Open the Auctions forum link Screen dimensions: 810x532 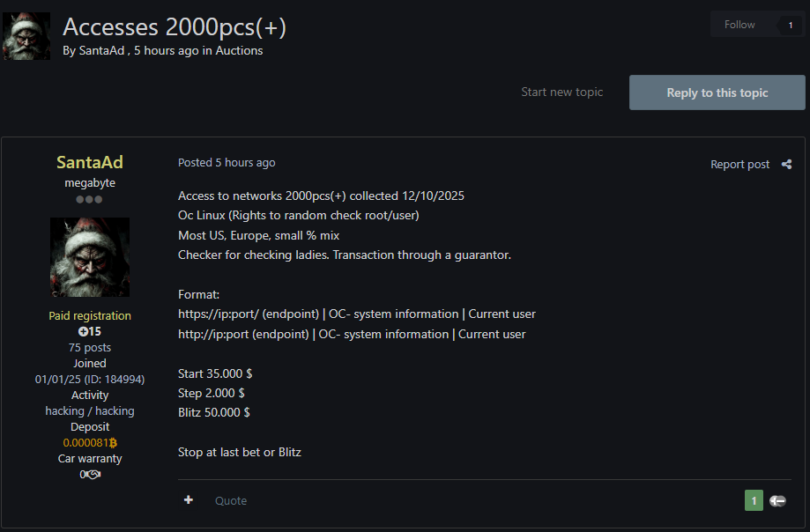[239, 50]
